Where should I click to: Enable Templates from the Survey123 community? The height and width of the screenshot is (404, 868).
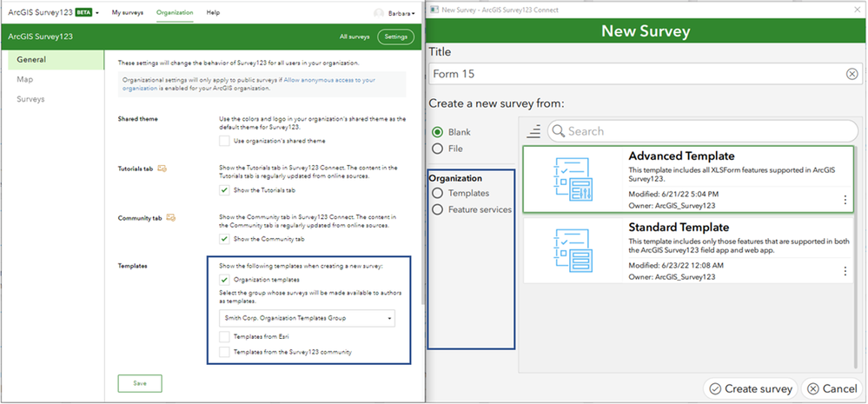click(224, 352)
